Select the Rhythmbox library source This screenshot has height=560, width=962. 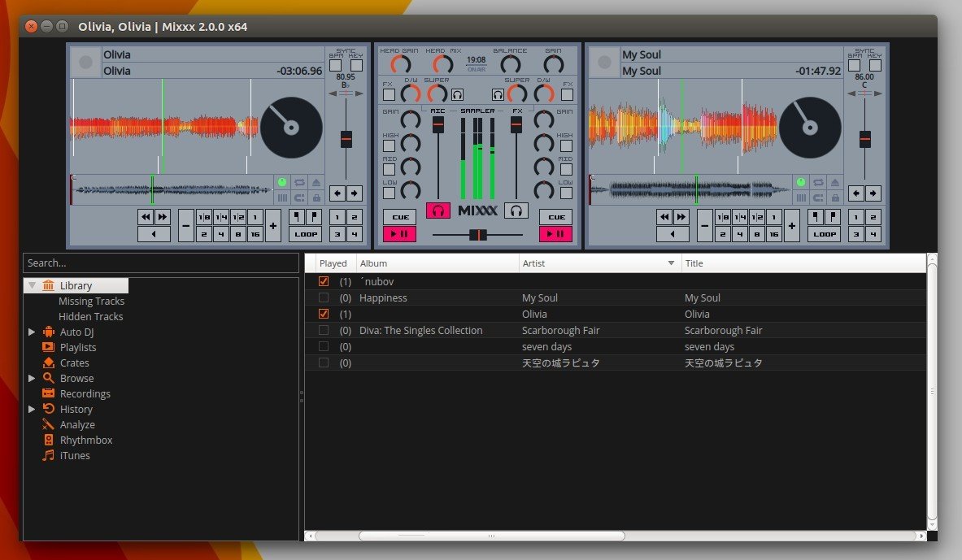(86, 440)
